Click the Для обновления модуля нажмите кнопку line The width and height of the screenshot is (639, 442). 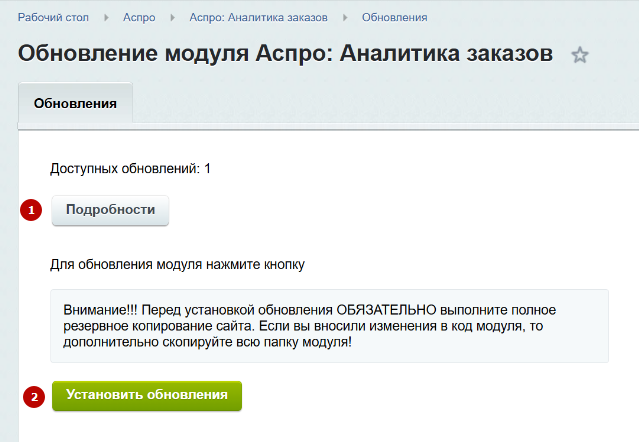[x=177, y=264]
